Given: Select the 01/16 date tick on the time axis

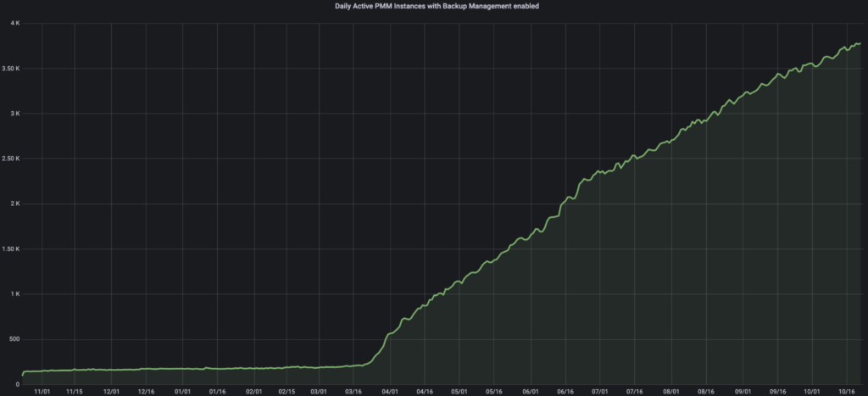Looking at the screenshot, I should [217, 391].
